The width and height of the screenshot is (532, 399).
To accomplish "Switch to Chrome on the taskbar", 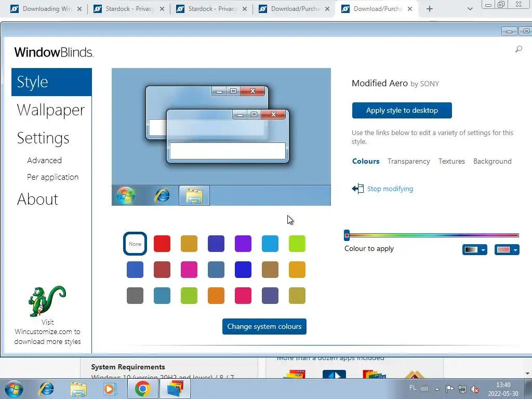I will coord(142,389).
